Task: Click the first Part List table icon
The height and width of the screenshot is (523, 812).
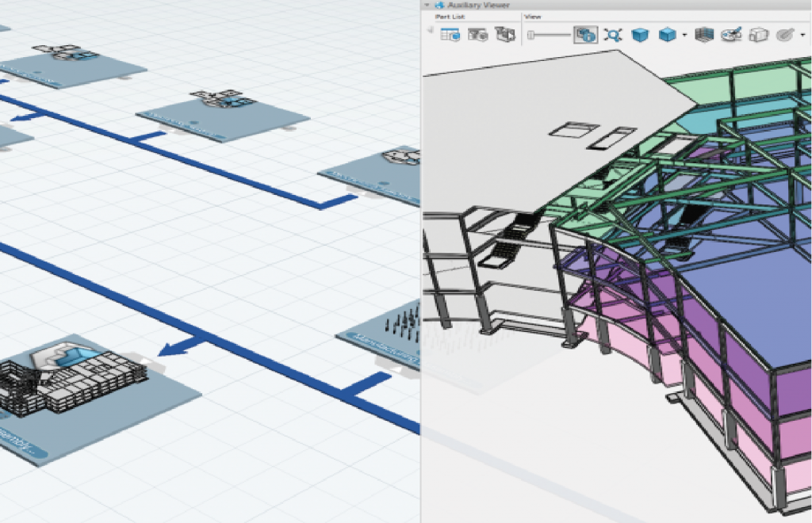Action: pos(450,34)
